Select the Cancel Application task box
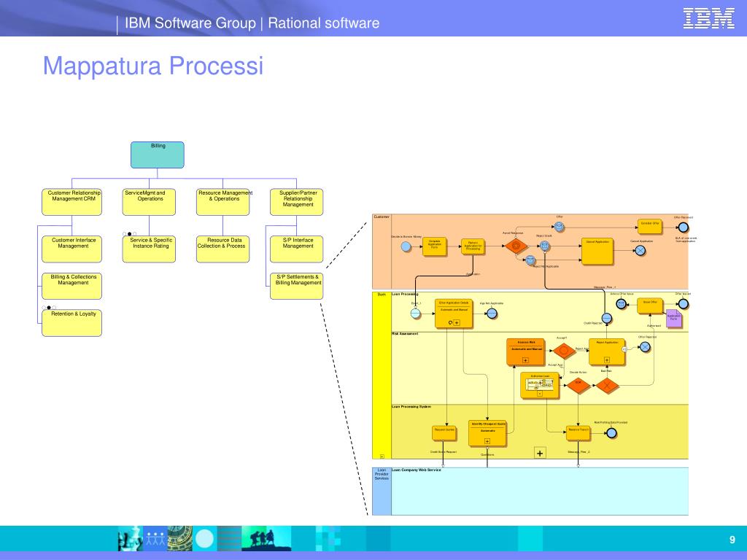Screen dimensions: 747x560 [597, 251]
